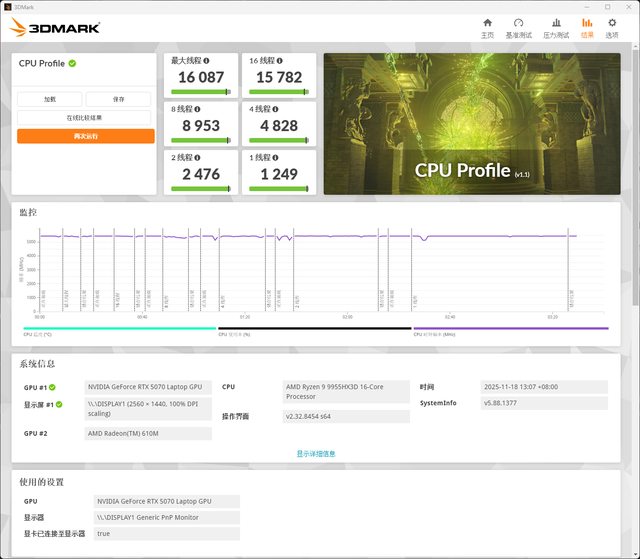The width and height of the screenshot is (640, 559).
Task: Click the 加载 (Load) button
Action: [50, 99]
